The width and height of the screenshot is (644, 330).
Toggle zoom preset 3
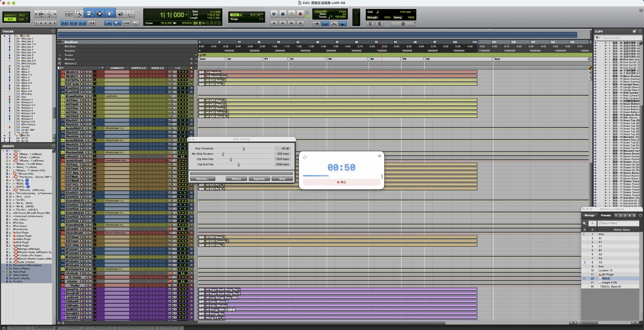tap(45, 23)
